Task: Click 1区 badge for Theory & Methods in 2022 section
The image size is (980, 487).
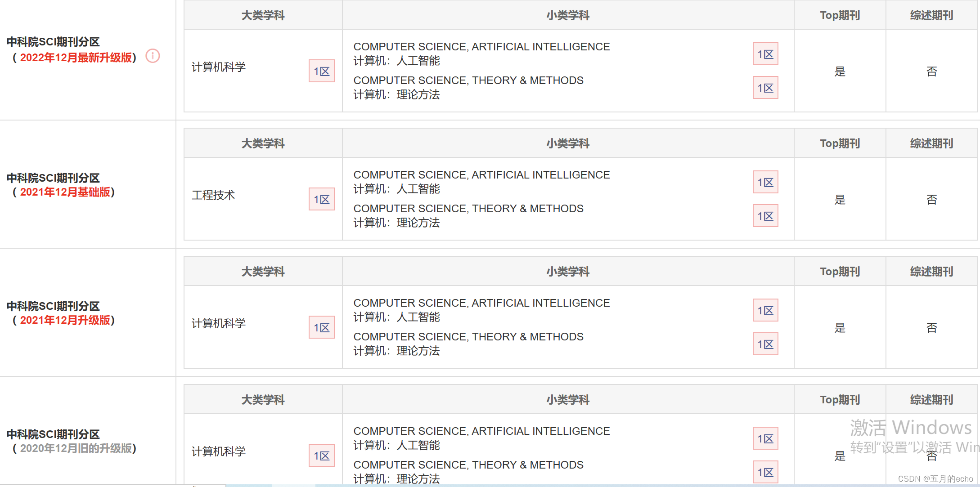Action: (x=765, y=88)
